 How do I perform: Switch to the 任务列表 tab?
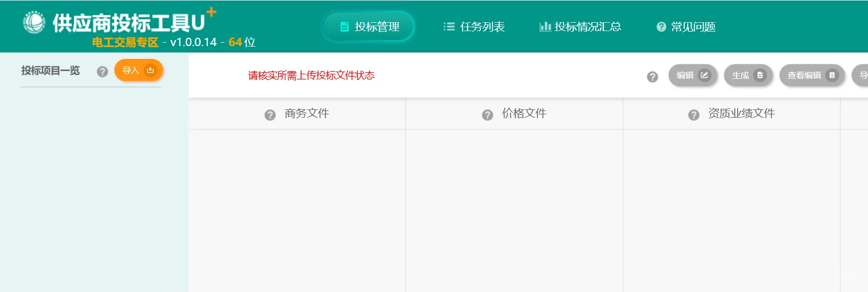click(474, 27)
